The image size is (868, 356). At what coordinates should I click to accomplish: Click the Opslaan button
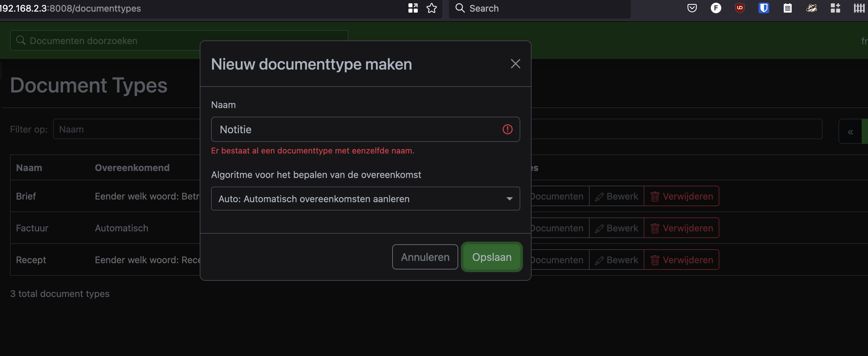[x=492, y=257]
